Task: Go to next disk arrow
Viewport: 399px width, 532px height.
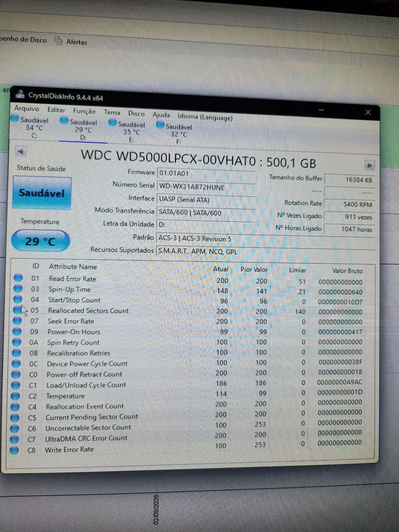Action: [369, 165]
